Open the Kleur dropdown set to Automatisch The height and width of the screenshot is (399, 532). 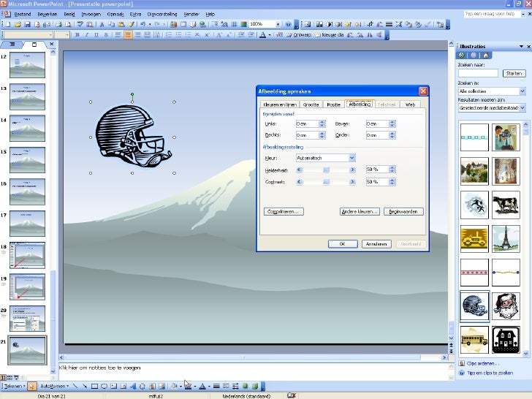(x=351, y=158)
